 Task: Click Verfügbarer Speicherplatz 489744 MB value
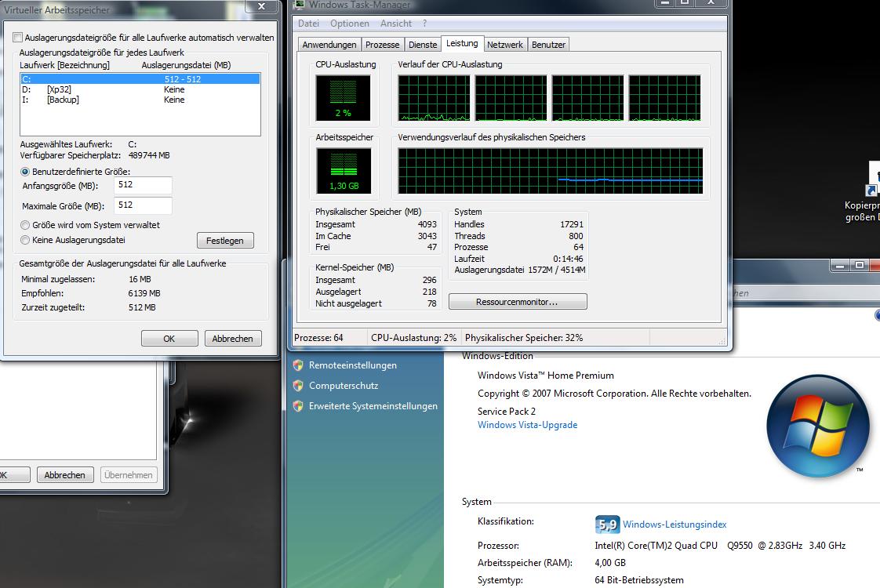coord(149,155)
